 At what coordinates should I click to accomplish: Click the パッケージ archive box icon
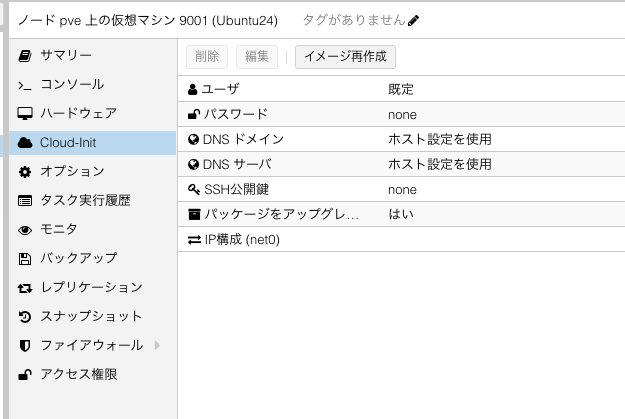(194, 214)
